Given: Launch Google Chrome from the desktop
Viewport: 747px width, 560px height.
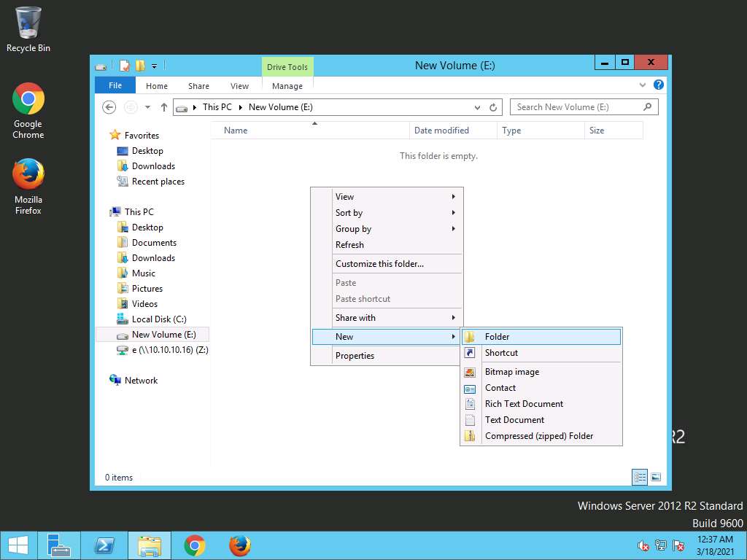Looking at the screenshot, I should click(x=28, y=111).
